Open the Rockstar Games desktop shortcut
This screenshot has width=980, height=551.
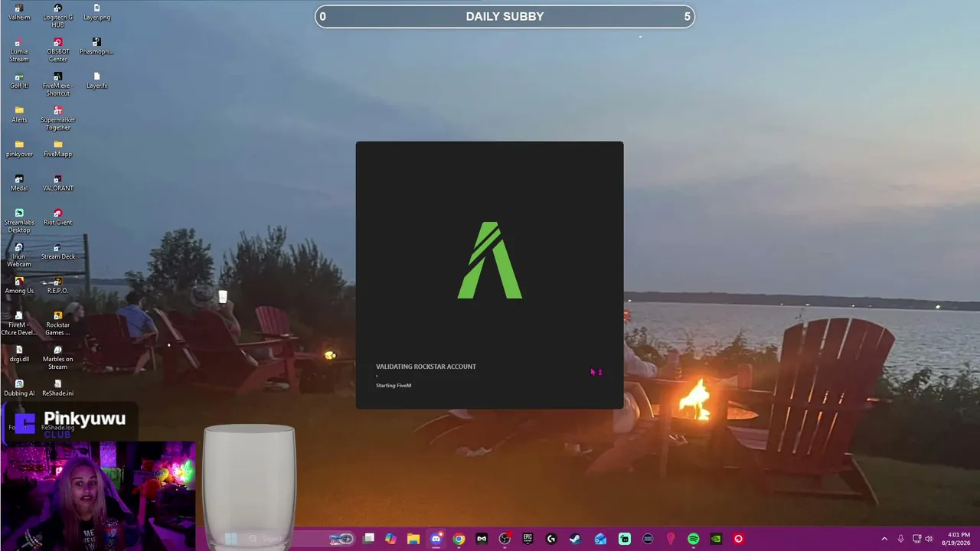coord(57,323)
